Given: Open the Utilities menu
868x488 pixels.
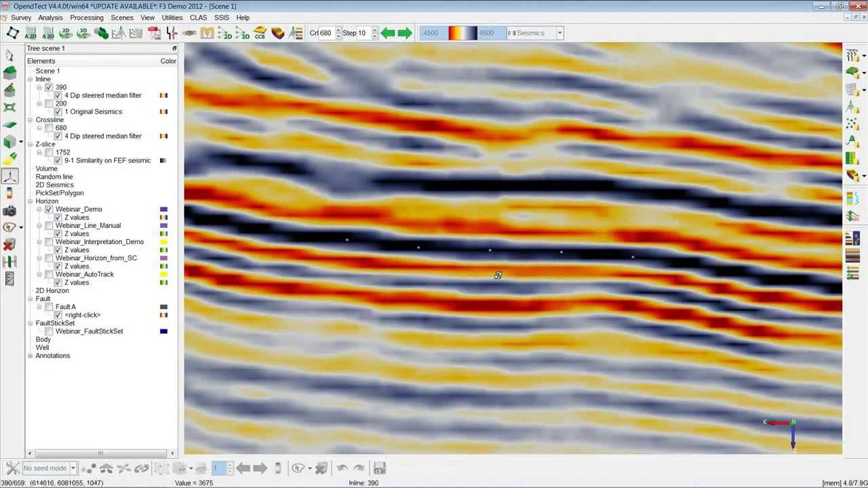Looking at the screenshot, I should pos(172,18).
